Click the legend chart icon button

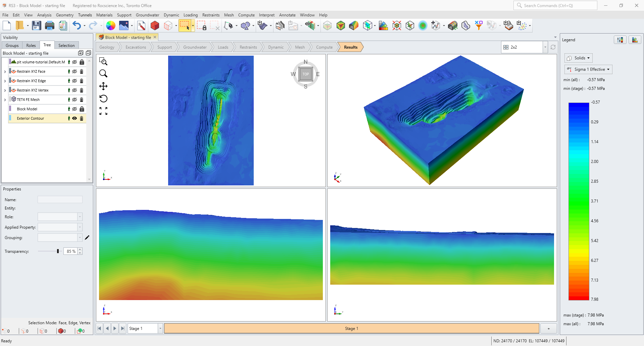635,40
